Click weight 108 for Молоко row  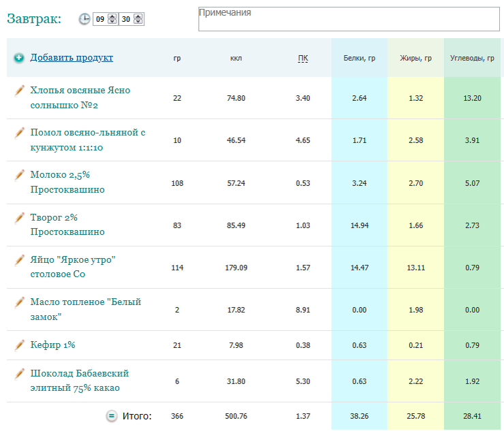pyautogui.click(x=177, y=183)
